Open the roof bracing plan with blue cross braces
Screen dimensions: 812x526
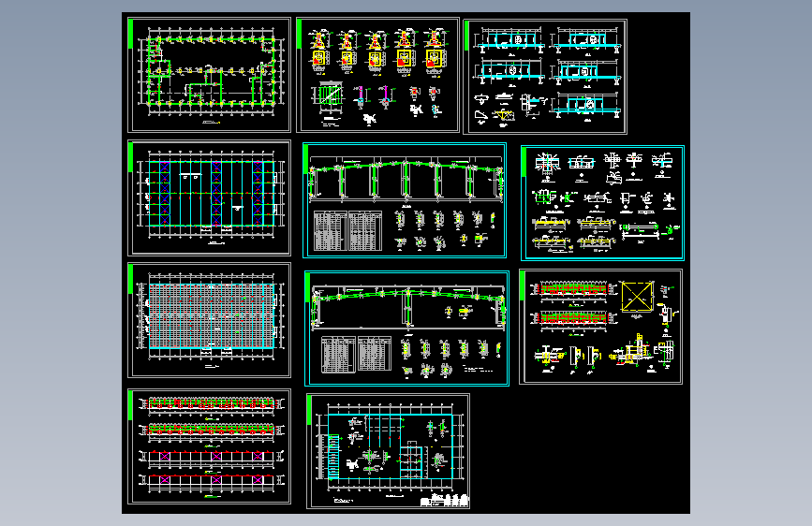tap(209, 197)
